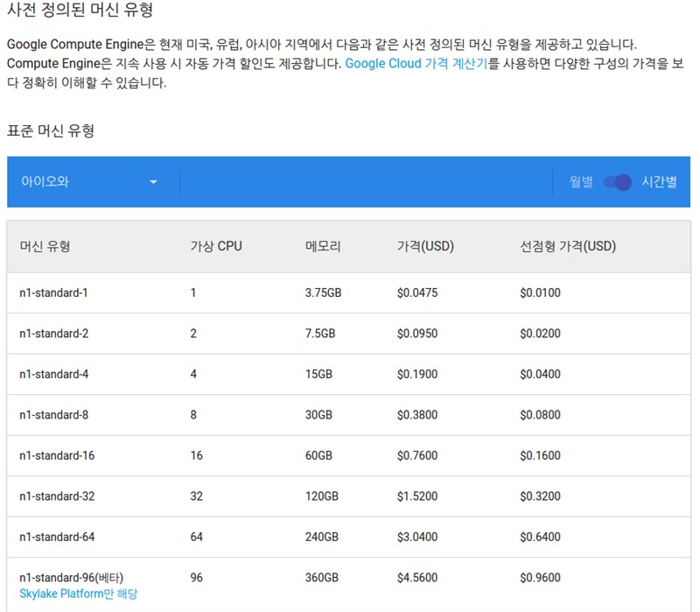
Task: Click the 선점형 가격(USD) column header
Action: [568, 246]
